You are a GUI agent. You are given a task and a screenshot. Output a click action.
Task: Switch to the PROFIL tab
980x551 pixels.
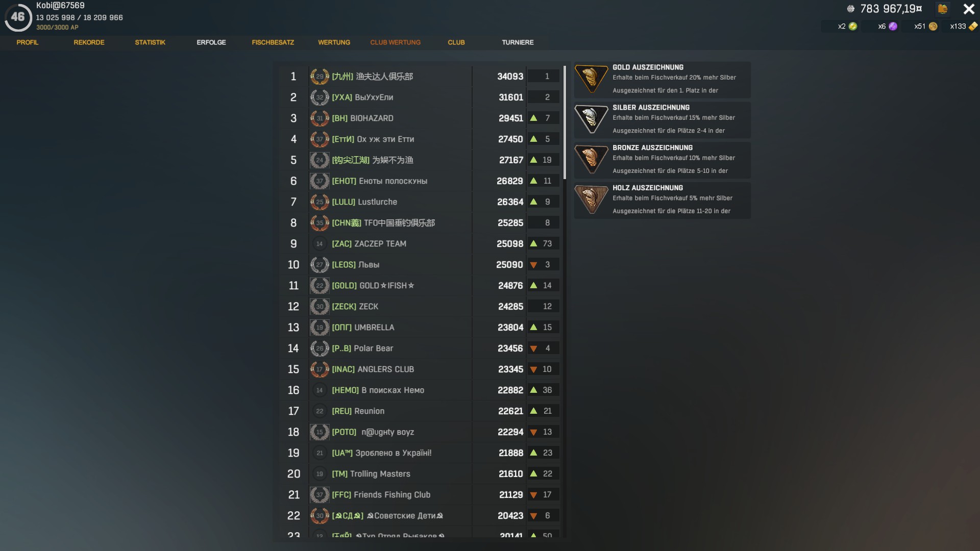[x=28, y=42]
